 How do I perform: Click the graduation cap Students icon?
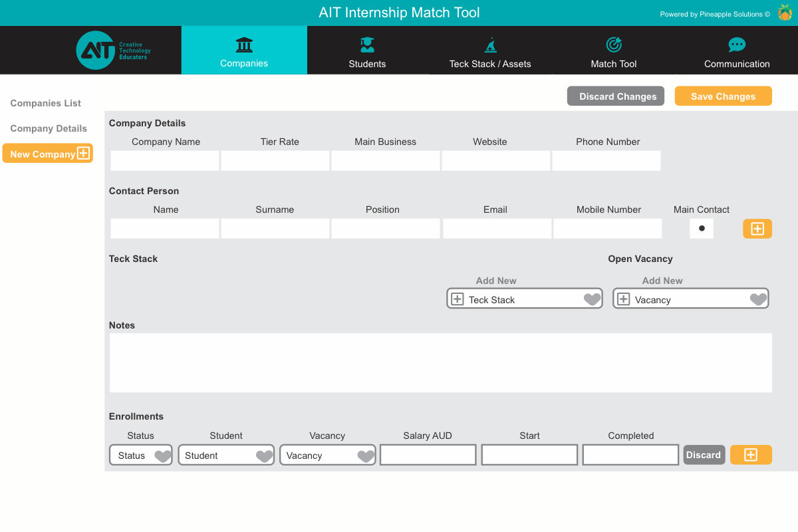(367, 45)
